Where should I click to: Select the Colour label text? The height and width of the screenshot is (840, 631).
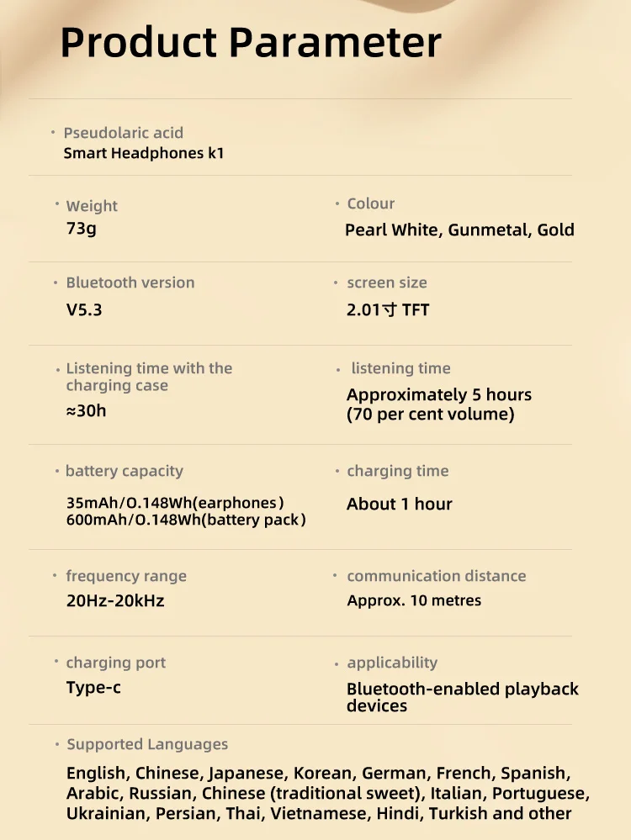[x=371, y=203]
